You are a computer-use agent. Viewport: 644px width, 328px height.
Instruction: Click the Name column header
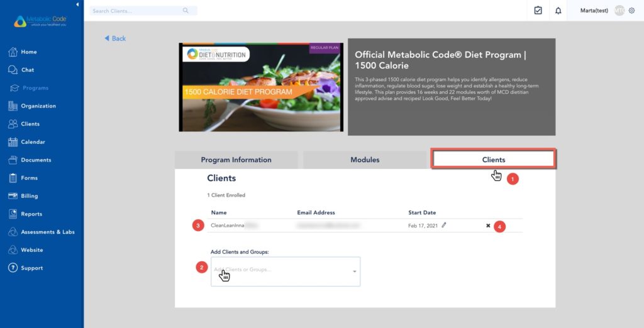pos(218,212)
